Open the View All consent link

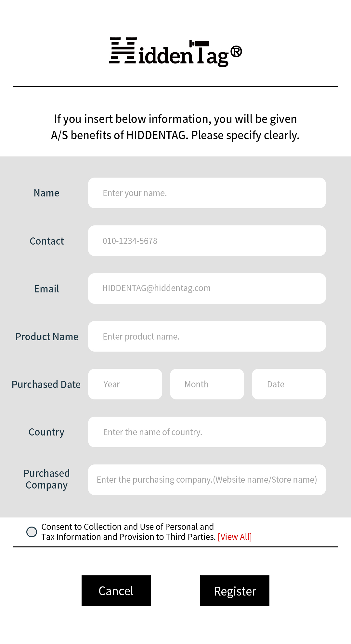[235, 537]
